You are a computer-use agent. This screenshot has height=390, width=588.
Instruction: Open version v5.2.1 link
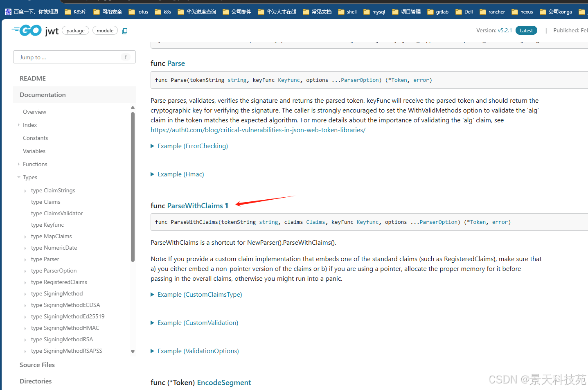[x=505, y=30]
